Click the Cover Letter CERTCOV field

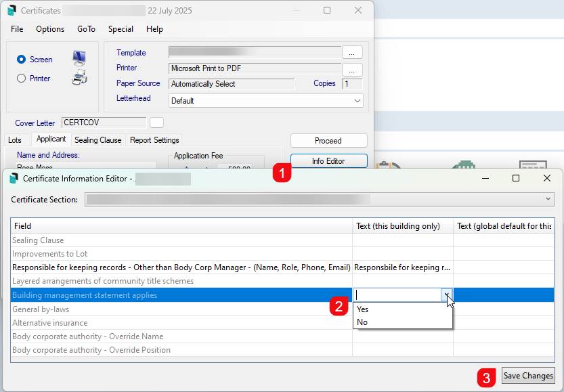pos(104,123)
